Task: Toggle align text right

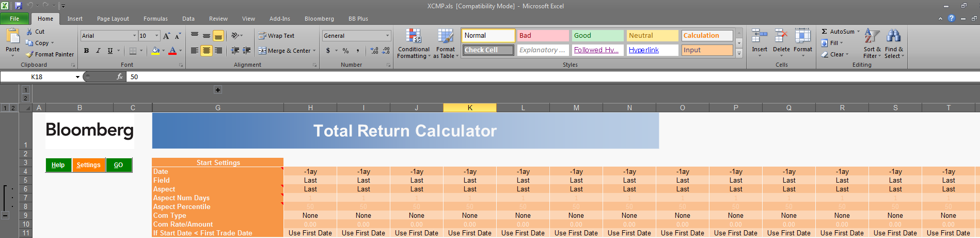Action: [218, 51]
